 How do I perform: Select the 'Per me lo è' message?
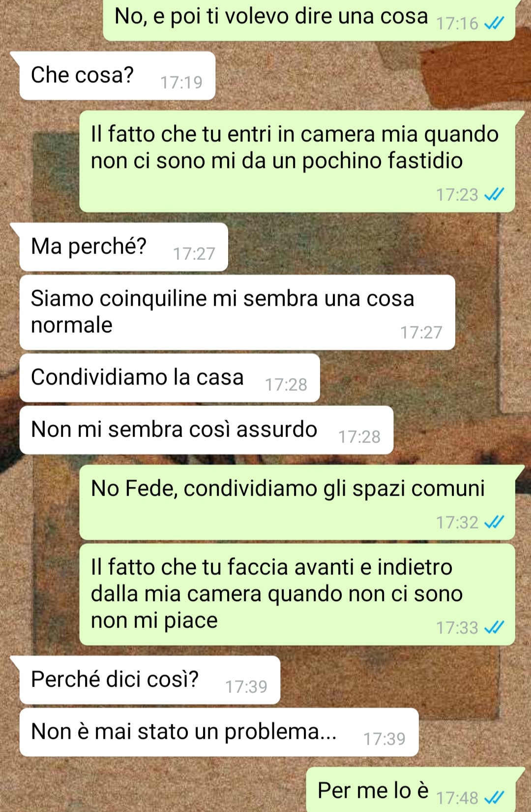pos(411,790)
